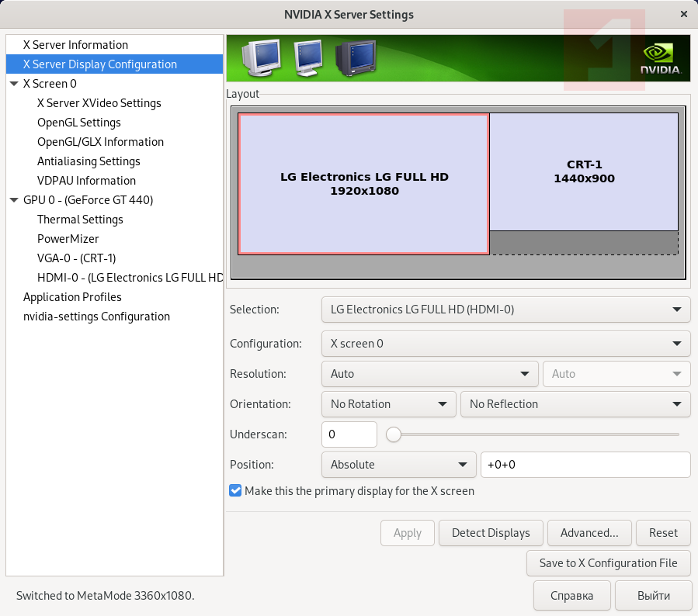Click the Справка help button

[572, 596]
